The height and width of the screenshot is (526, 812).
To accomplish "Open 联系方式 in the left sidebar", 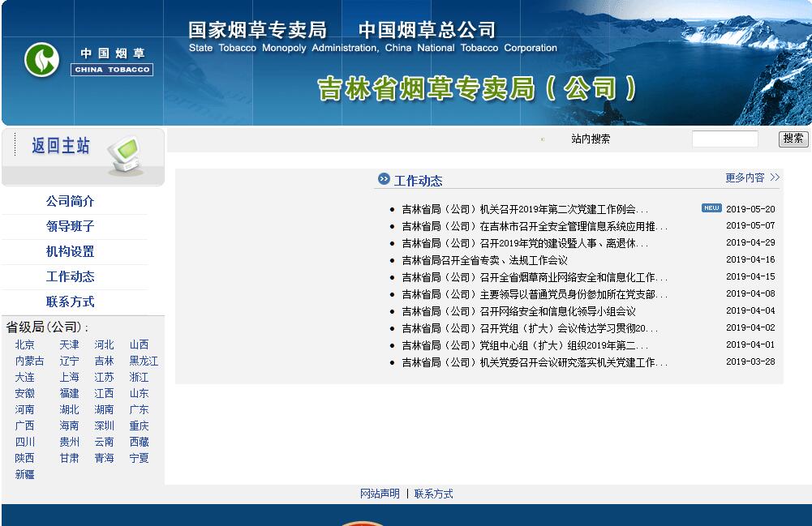I will 70,301.
